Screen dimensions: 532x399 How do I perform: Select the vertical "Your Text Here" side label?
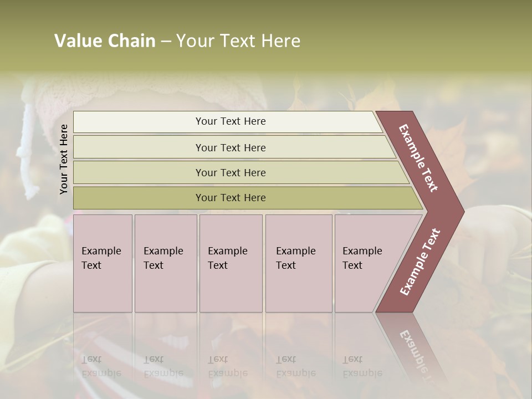pos(64,160)
